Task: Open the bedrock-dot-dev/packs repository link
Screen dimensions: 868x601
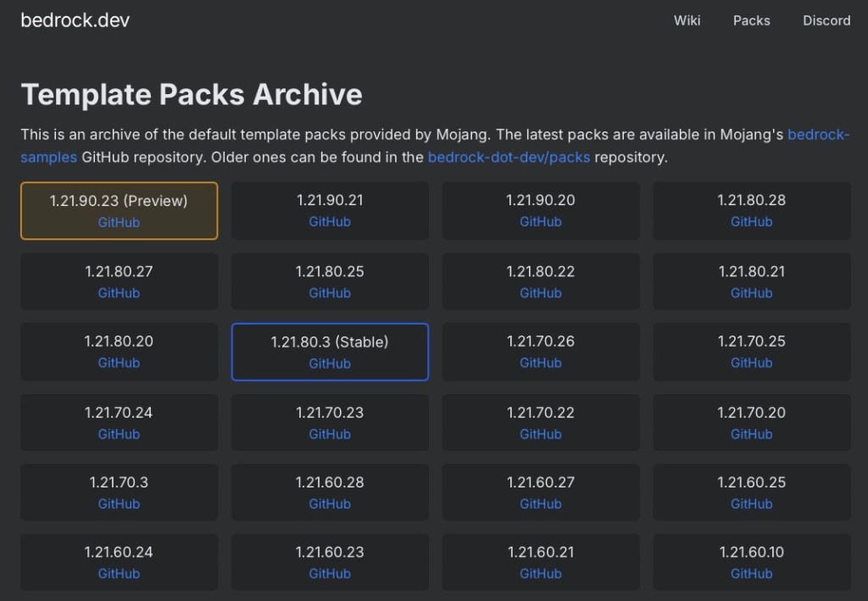Action: click(509, 157)
